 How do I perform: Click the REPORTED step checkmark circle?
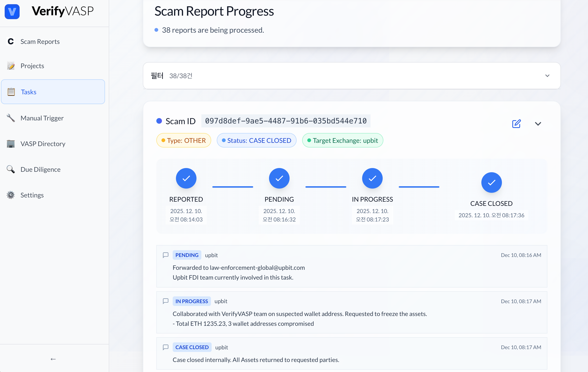[186, 178]
